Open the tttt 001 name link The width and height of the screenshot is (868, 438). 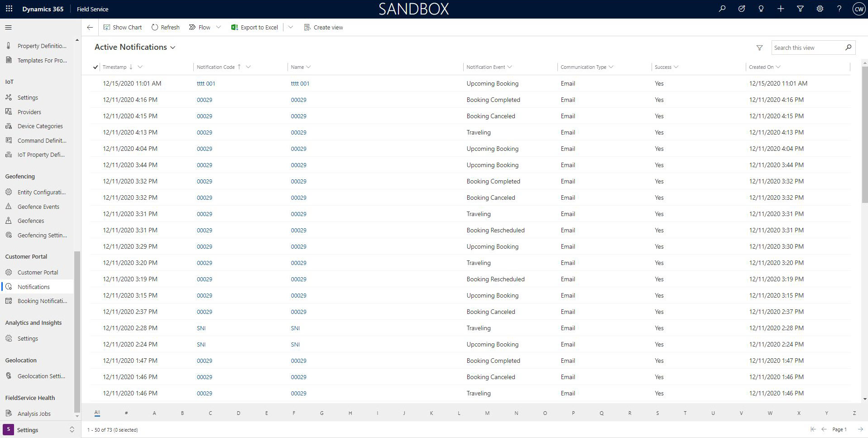[x=300, y=84]
